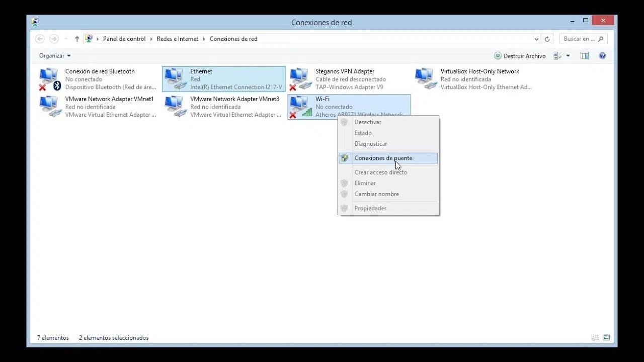Viewport: 644px width, 362px height.
Task: Click Desactivar in the context menu
Action: click(x=368, y=122)
